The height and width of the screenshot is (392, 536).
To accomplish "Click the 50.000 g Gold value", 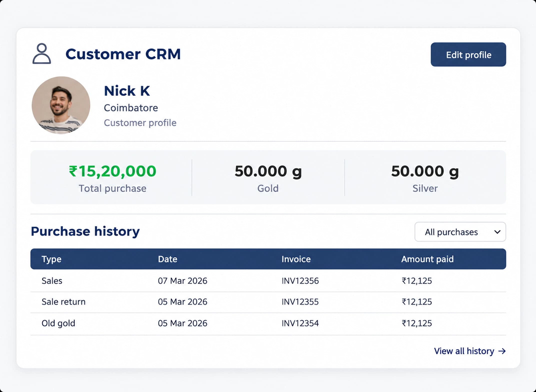I will [268, 171].
